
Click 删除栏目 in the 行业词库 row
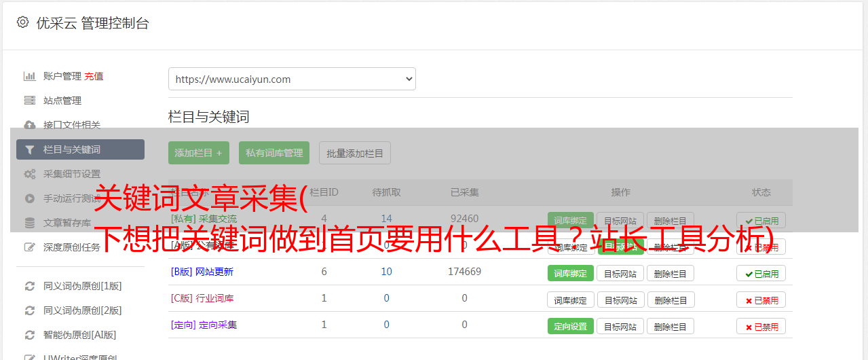click(671, 300)
